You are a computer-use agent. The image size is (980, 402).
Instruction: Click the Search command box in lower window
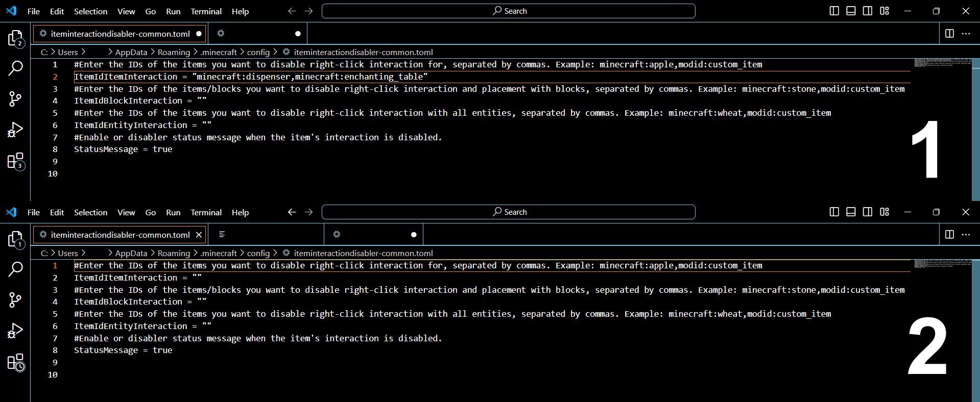pos(508,212)
